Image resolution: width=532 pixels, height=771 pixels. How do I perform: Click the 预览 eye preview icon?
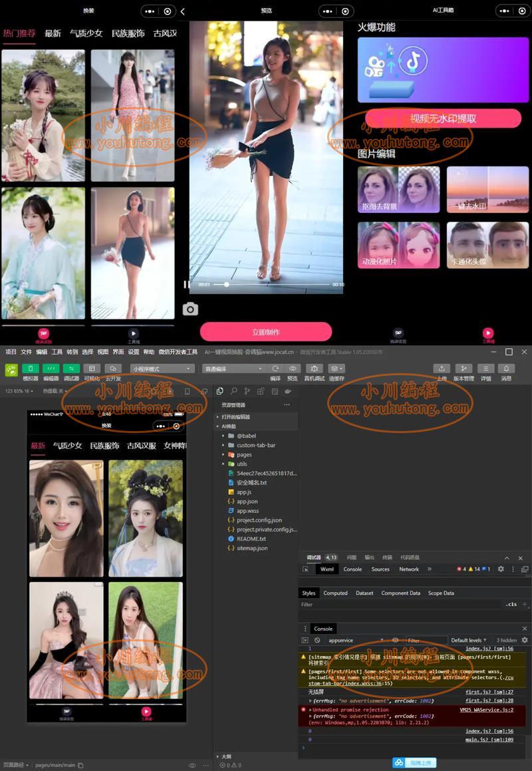[293, 369]
